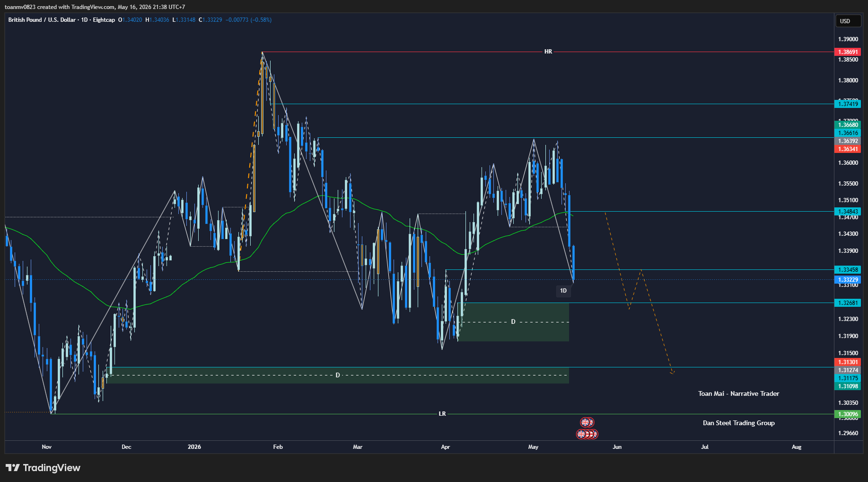The image size is (868, 482).
Task: Select the HR line label
Action: click(548, 52)
